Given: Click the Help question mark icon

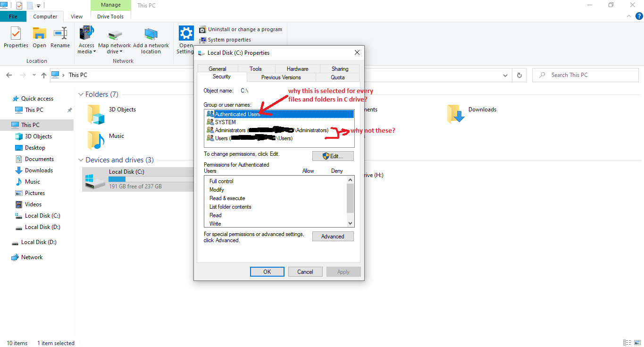Looking at the screenshot, I should tap(639, 16).
